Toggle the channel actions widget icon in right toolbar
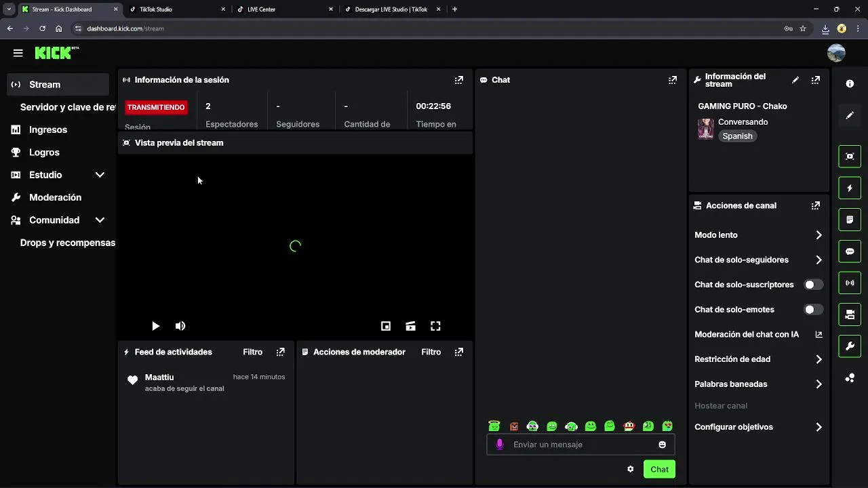This screenshot has width=868, height=488. coord(850,314)
